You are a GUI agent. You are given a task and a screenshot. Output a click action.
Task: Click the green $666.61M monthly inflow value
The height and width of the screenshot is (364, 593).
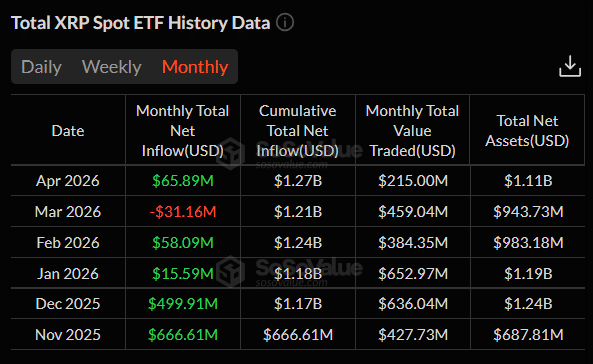(x=183, y=335)
